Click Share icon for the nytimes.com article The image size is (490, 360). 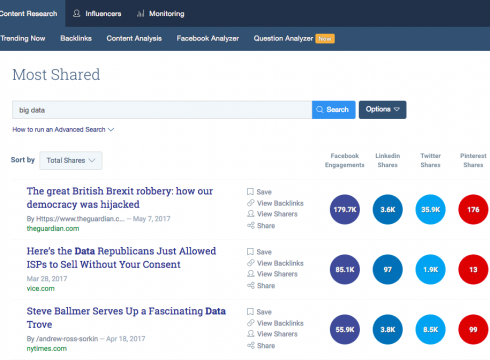click(251, 346)
